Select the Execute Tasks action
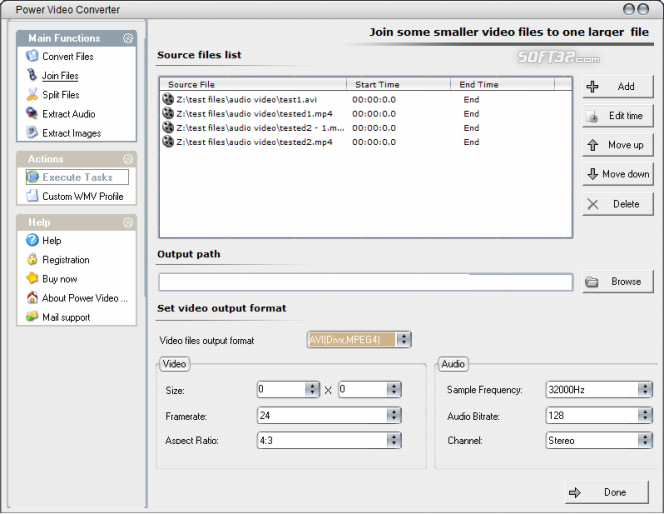Screen dimensions: 664x514 tap(77, 177)
